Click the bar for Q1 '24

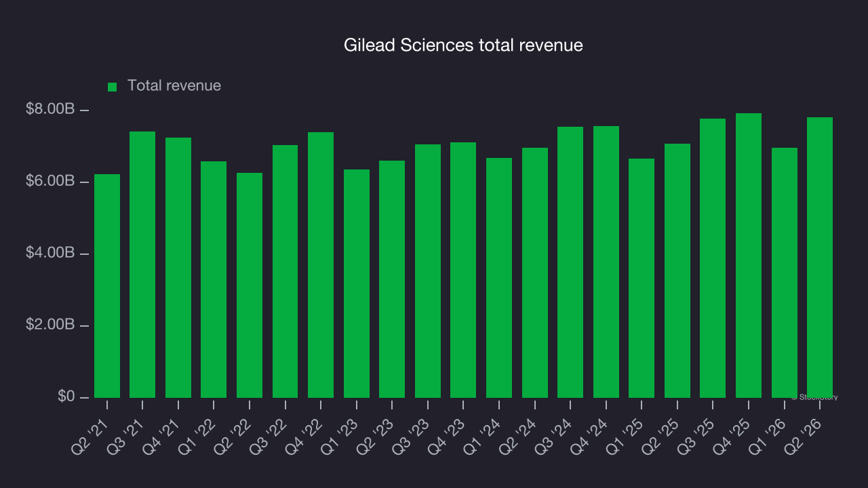(x=499, y=278)
